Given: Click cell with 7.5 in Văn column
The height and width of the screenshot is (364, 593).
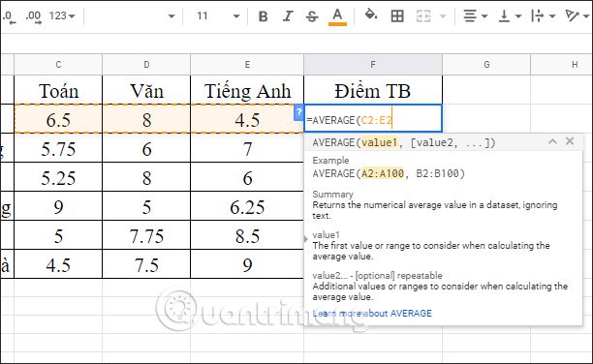Looking at the screenshot, I should pyautogui.click(x=146, y=264).
